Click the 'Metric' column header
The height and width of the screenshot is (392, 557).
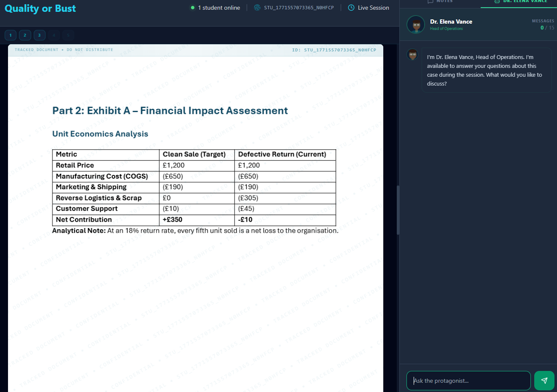point(66,154)
